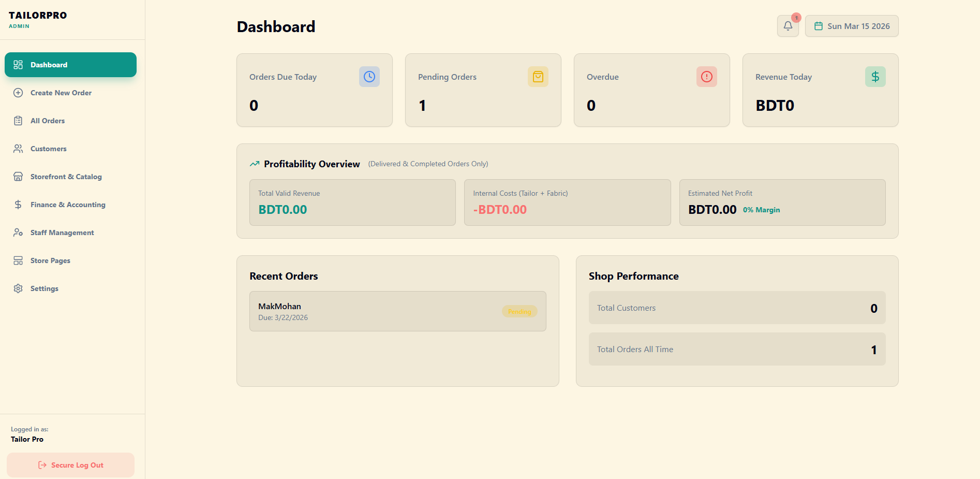Click the shopping bag icon on Pending Orders

pyautogui.click(x=538, y=77)
